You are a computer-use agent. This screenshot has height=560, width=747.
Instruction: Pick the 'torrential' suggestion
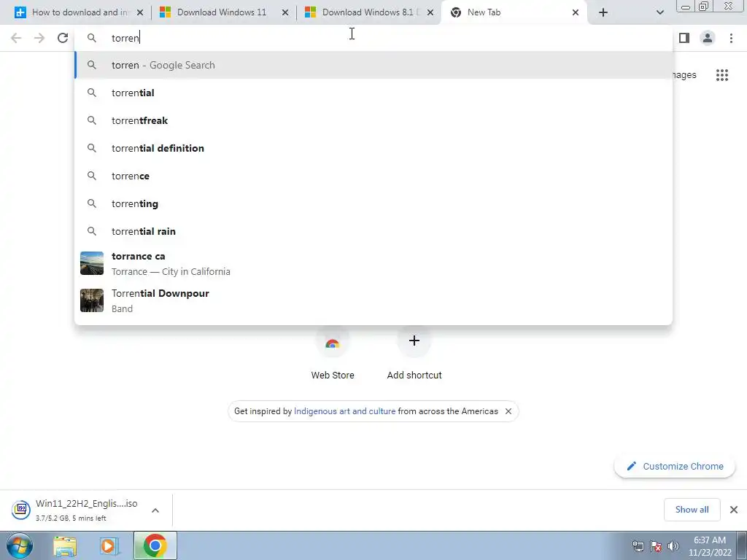point(373,93)
